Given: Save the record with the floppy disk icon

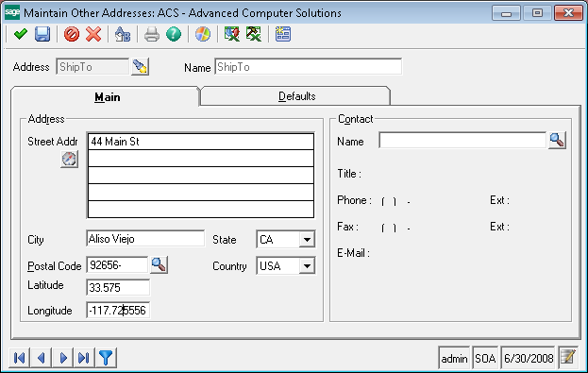Looking at the screenshot, I should click(42, 35).
